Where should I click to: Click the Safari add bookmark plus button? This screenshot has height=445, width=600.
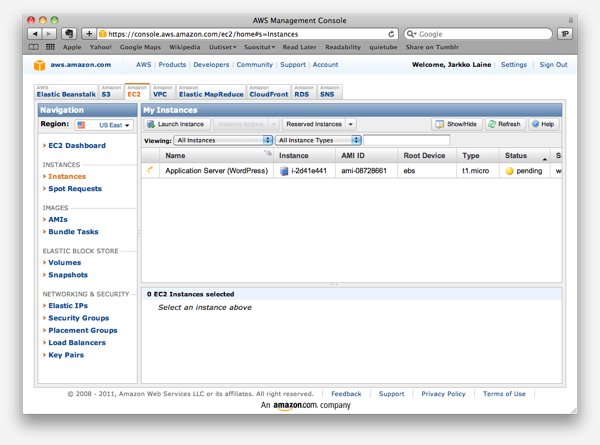click(x=88, y=33)
